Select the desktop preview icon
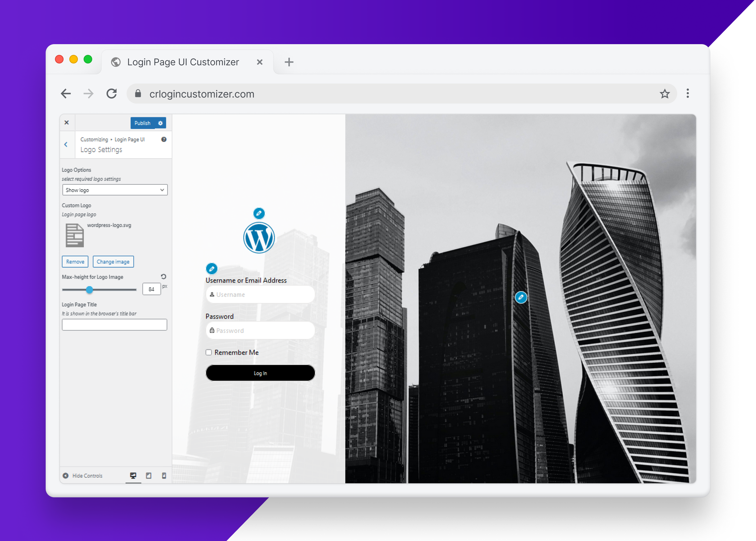Image resolution: width=756 pixels, height=541 pixels. (133, 475)
